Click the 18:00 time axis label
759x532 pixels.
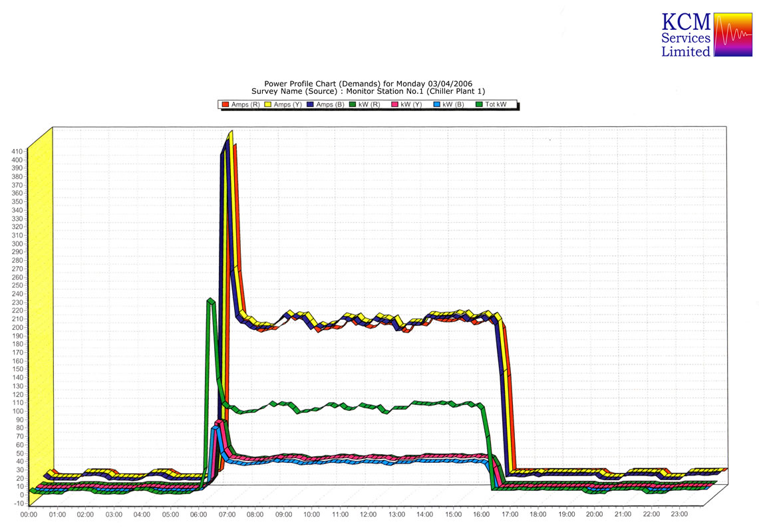coord(538,515)
